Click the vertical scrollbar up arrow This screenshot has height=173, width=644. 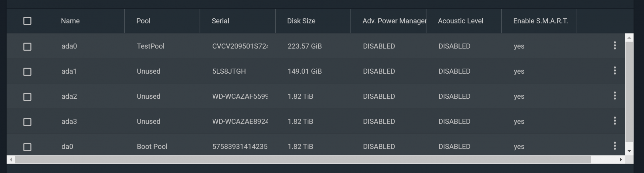pyautogui.click(x=629, y=38)
